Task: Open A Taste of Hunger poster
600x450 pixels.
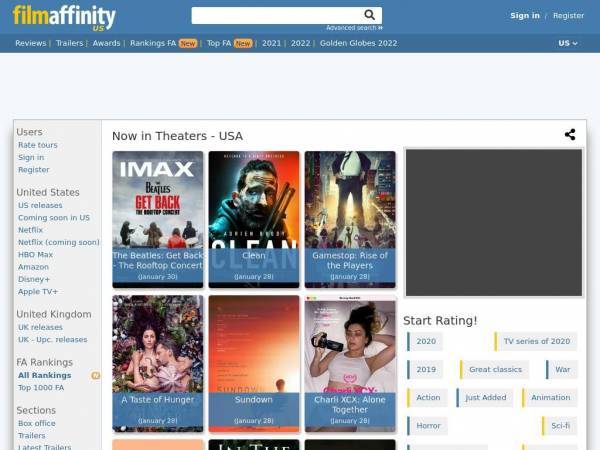Action: [x=158, y=364]
